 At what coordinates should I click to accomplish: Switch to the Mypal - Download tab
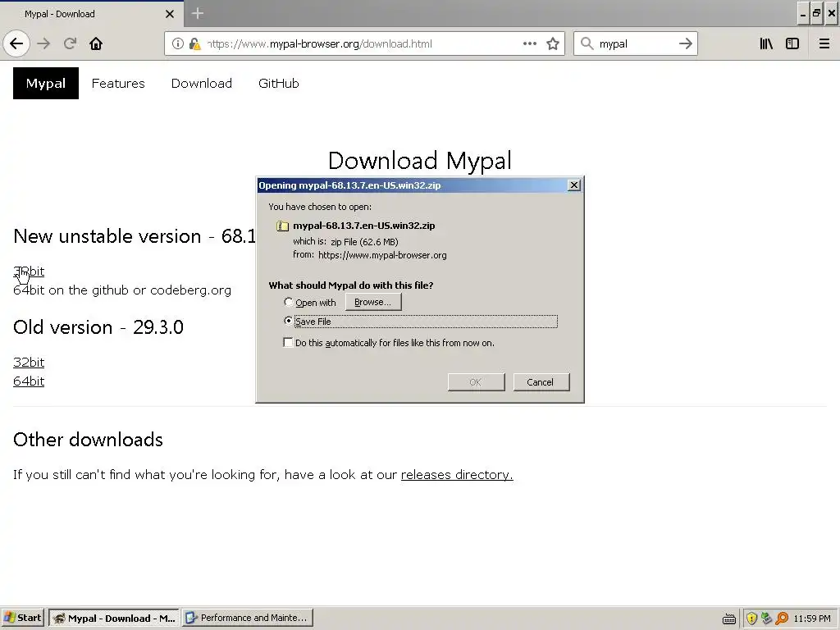[91, 14]
